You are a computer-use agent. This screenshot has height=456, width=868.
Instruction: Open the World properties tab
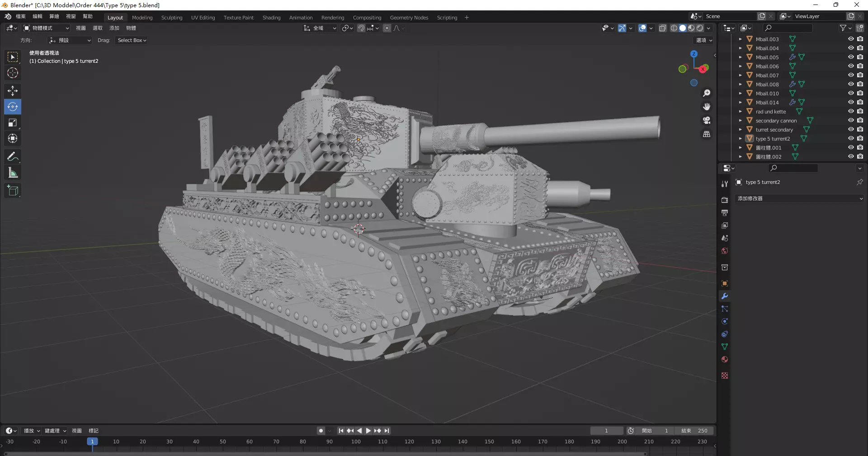725,251
